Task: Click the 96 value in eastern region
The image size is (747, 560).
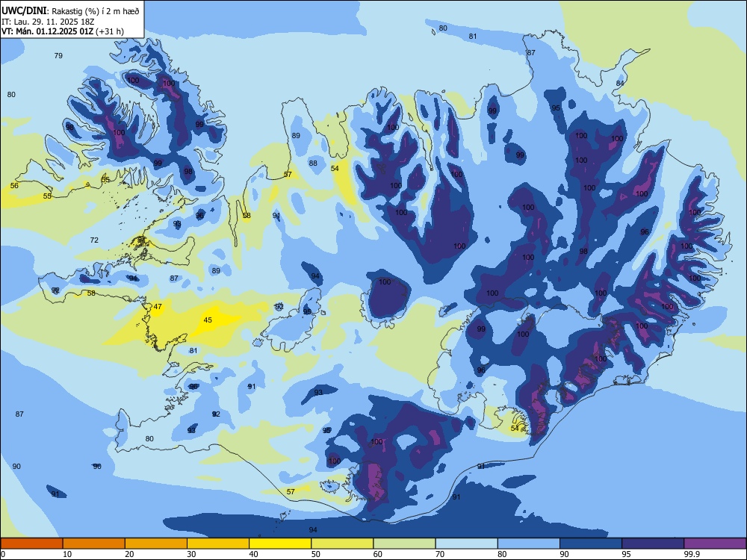Action: (x=645, y=232)
